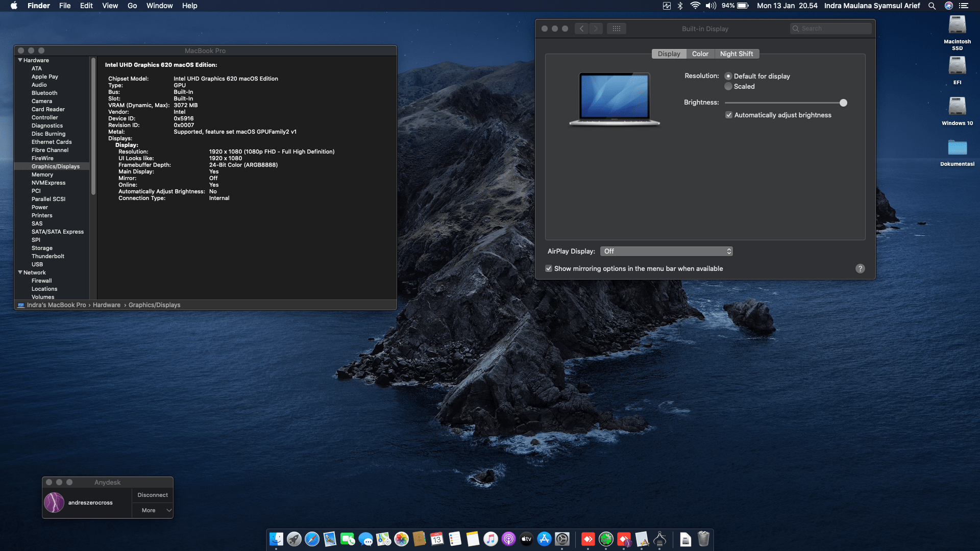Switch to the Night Shift tab

coord(737,54)
